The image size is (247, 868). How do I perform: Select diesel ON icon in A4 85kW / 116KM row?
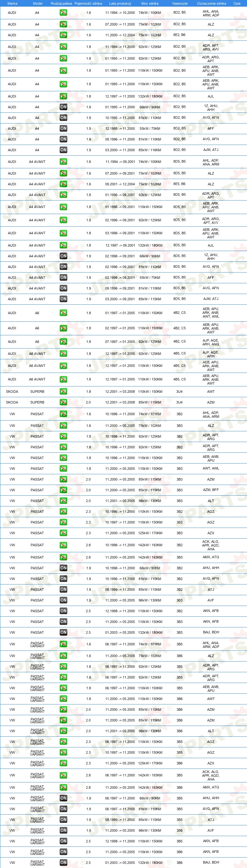tap(63, 150)
